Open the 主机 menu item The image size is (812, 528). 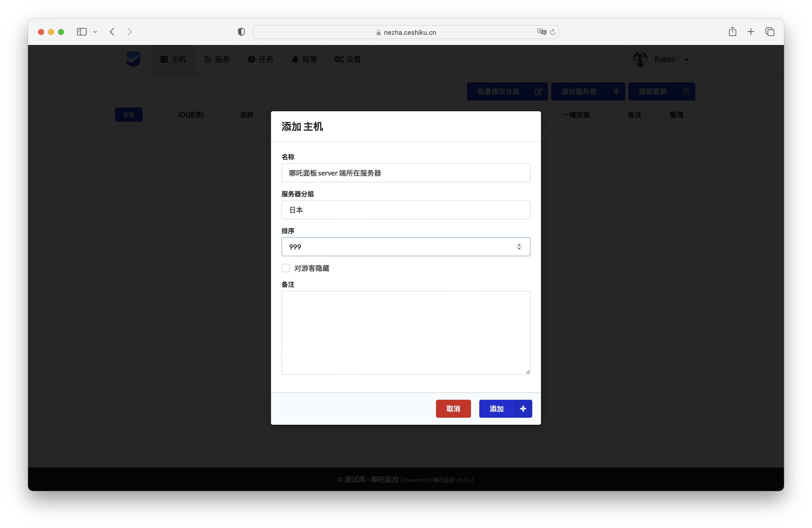coord(173,59)
